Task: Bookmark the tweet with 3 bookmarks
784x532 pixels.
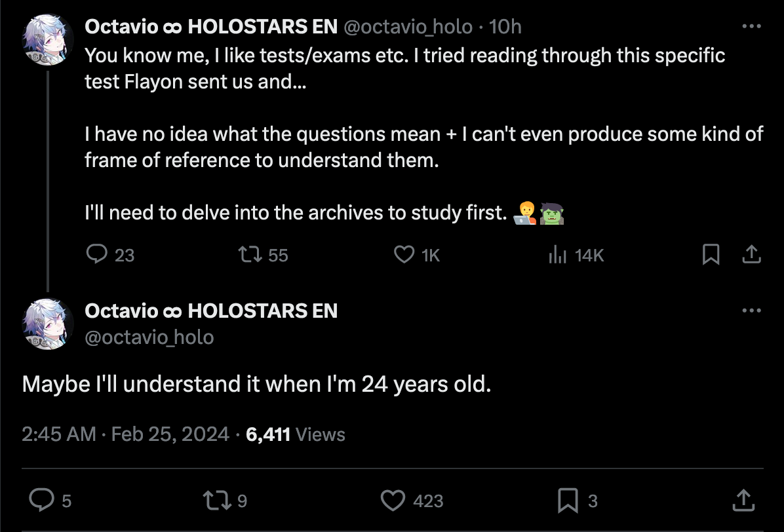Action: coord(566,501)
